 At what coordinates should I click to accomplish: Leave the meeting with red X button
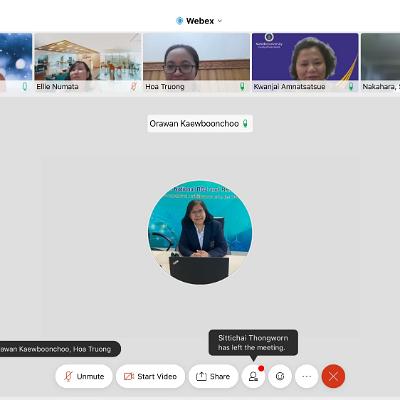(333, 376)
